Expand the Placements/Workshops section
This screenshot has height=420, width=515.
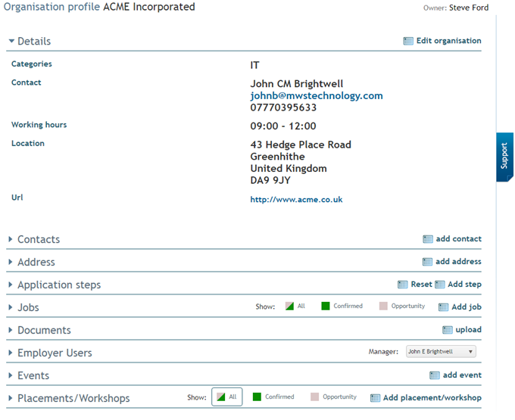tap(11, 398)
